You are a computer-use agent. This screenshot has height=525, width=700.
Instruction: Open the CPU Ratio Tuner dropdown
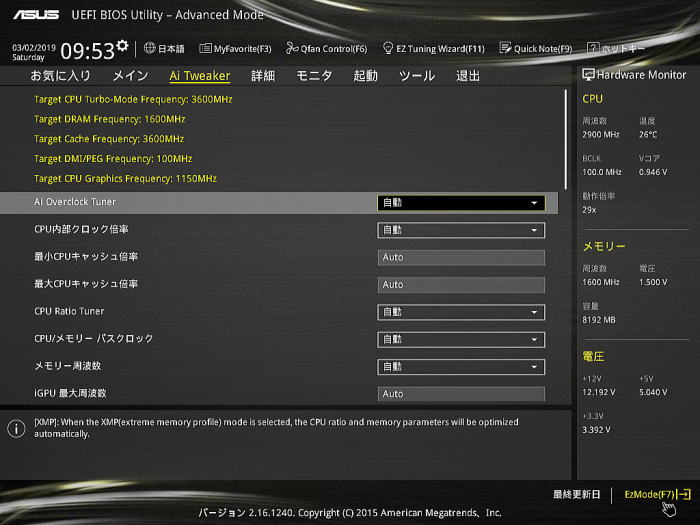pyautogui.click(x=461, y=312)
